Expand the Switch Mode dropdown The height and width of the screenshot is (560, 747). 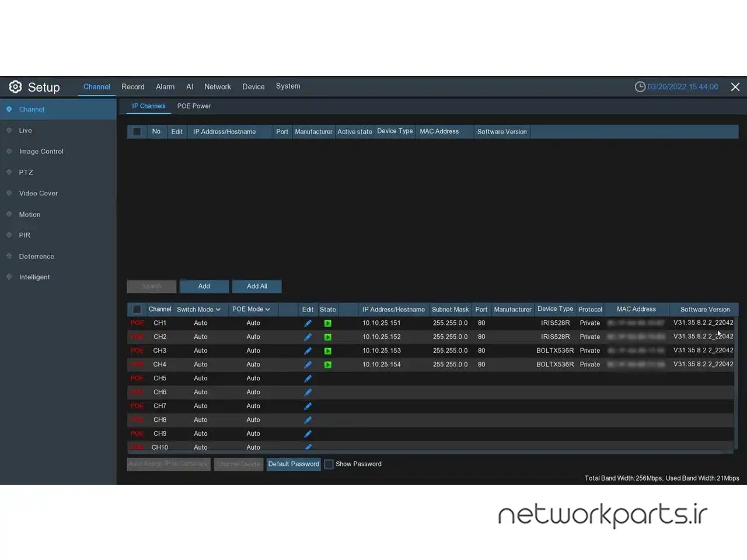point(198,310)
